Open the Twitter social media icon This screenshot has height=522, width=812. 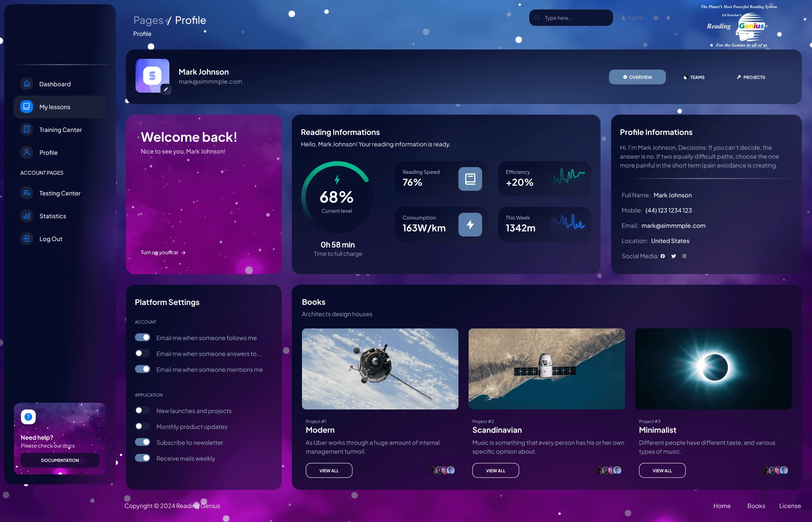tap(674, 256)
